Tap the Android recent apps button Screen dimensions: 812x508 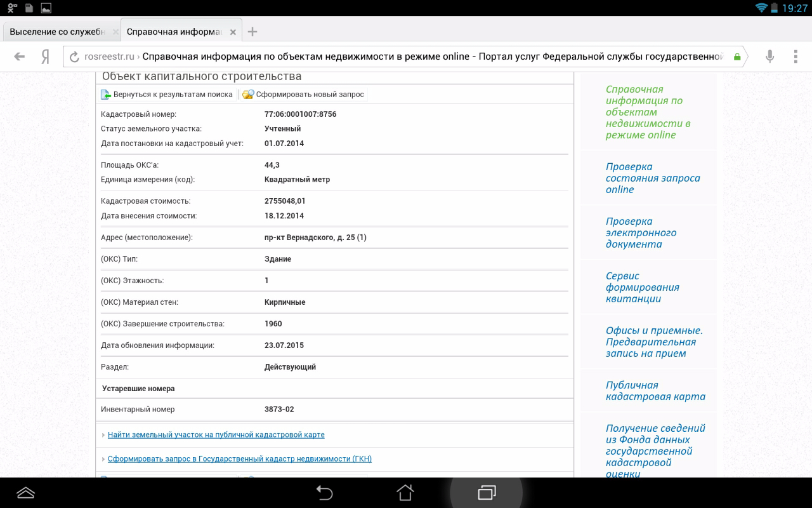point(487,492)
